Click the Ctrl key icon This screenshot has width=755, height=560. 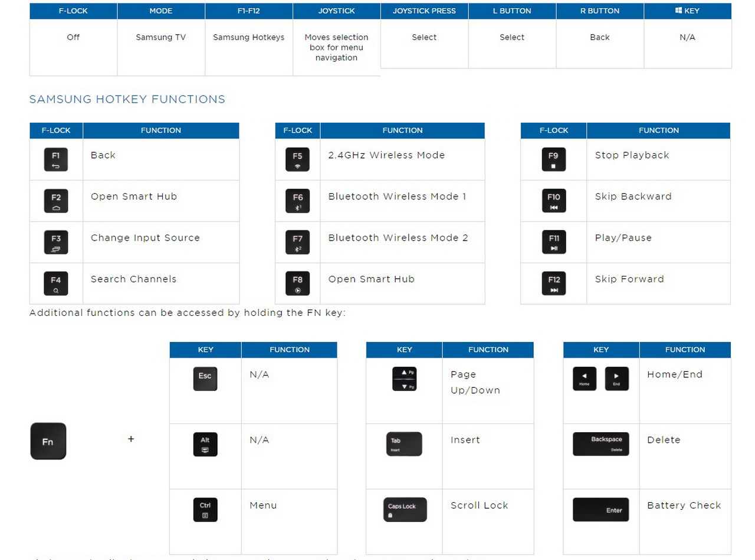[205, 510]
